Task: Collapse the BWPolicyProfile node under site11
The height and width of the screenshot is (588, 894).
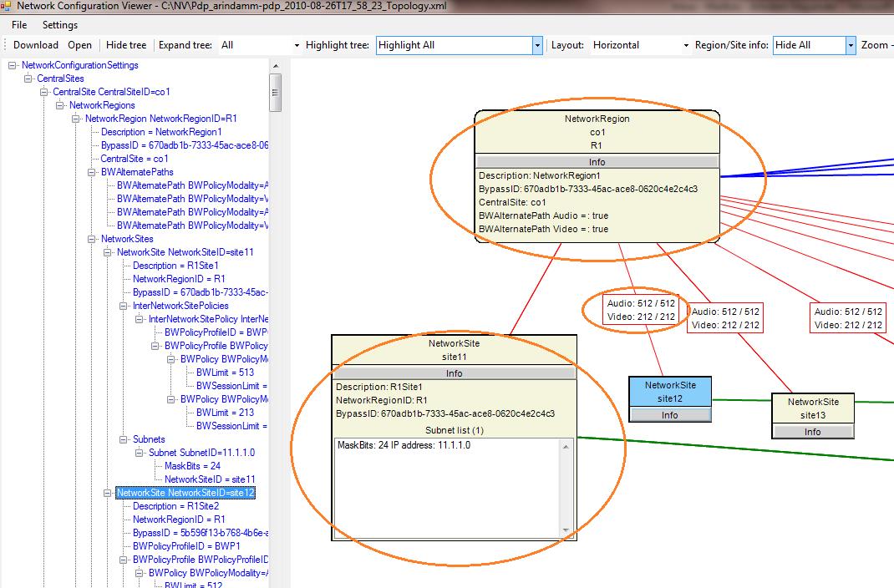Action: [x=155, y=346]
